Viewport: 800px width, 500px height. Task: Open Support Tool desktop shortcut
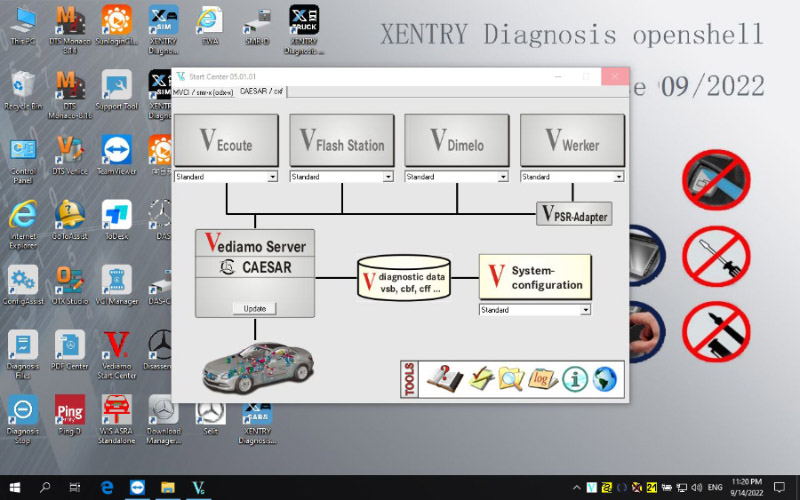click(x=117, y=92)
